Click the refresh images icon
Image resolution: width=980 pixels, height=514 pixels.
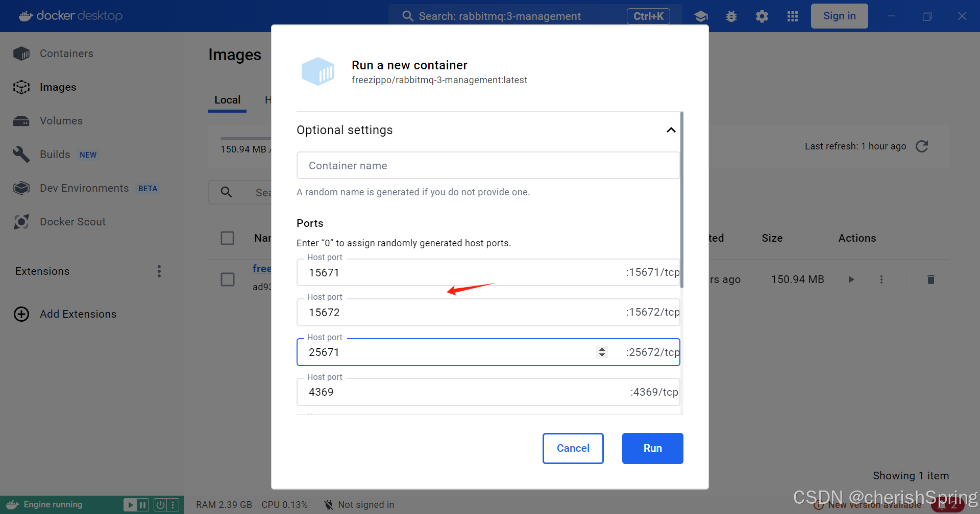922,146
